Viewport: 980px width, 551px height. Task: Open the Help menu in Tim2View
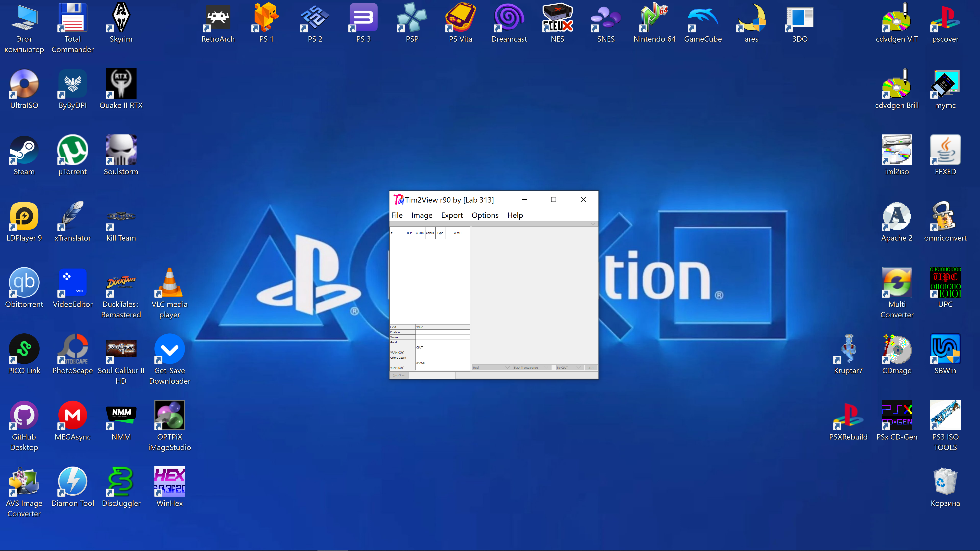(515, 215)
